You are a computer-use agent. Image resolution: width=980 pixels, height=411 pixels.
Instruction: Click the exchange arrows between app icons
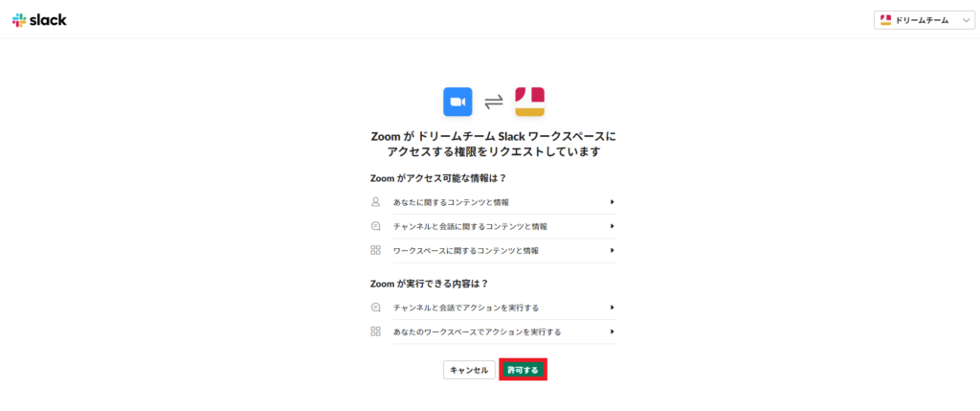click(x=493, y=102)
